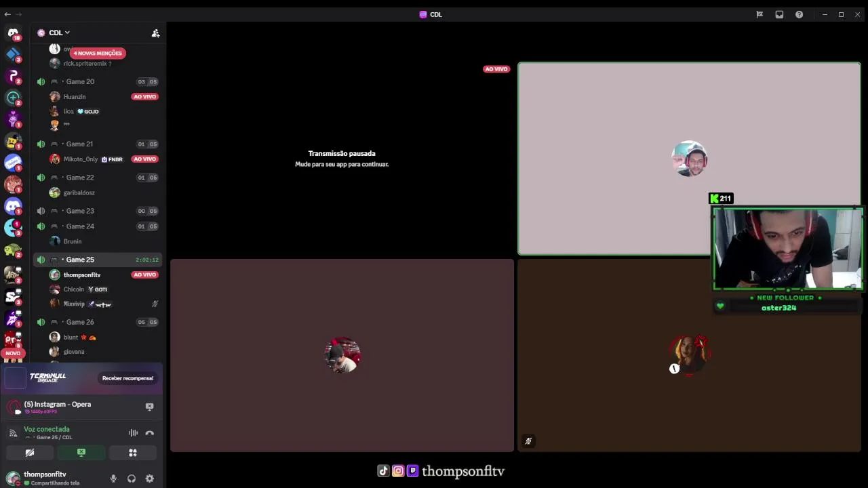868x488 pixels.
Task: Deafen with the headphones icon
Action: click(x=132, y=479)
